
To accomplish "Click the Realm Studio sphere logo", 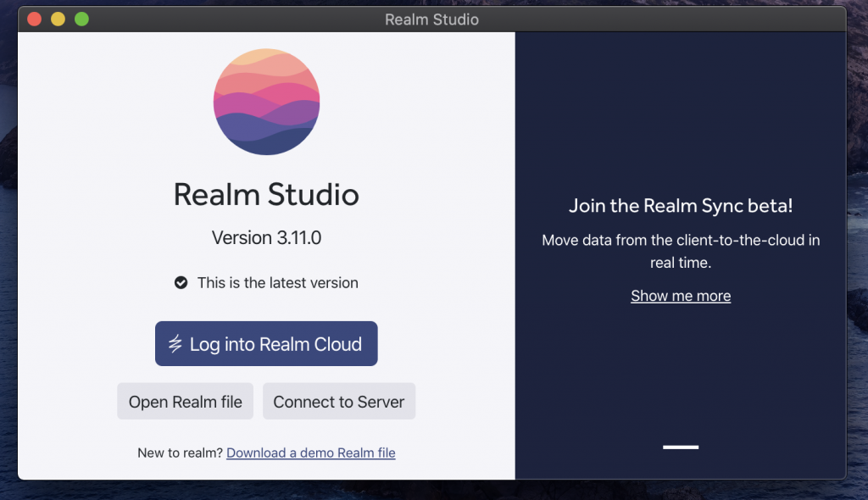I will (266, 102).
